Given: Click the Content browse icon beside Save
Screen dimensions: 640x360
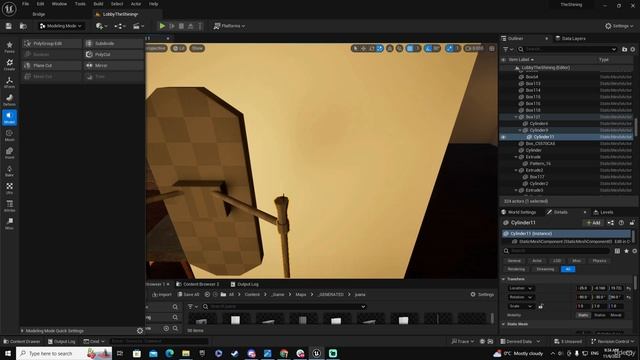Looking at the screenshot, I should coord(23,26).
